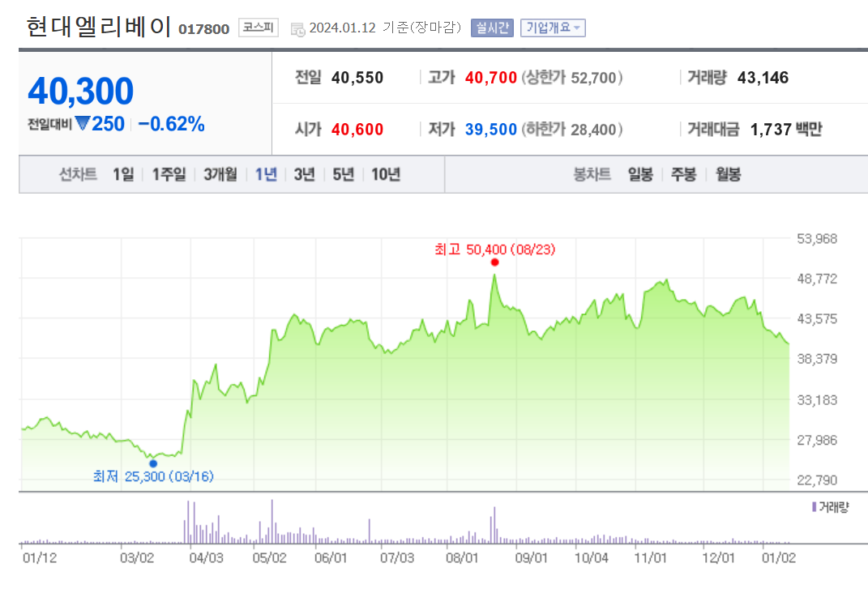868x593 pixels.
Task: Switch to the 주봉 candle chart
Action: pyautogui.click(x=684, y=174)
